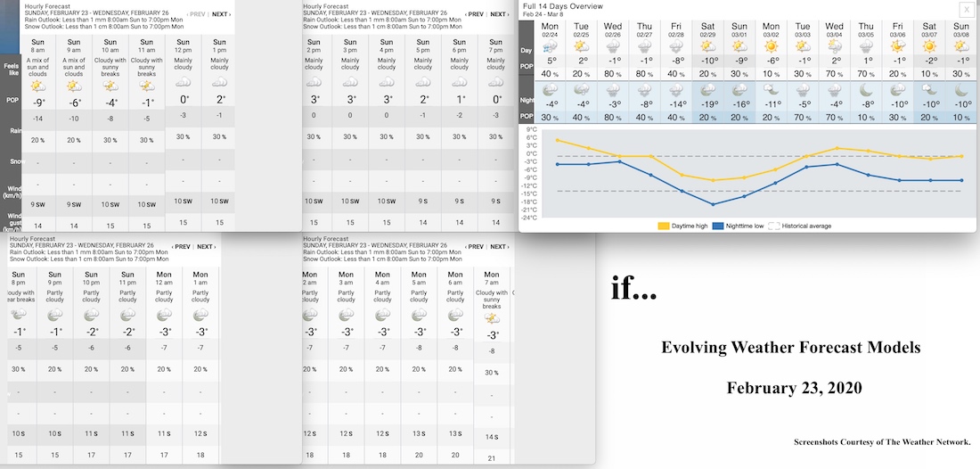Click the lowest blue nighttime point on chart

point(714,204)
